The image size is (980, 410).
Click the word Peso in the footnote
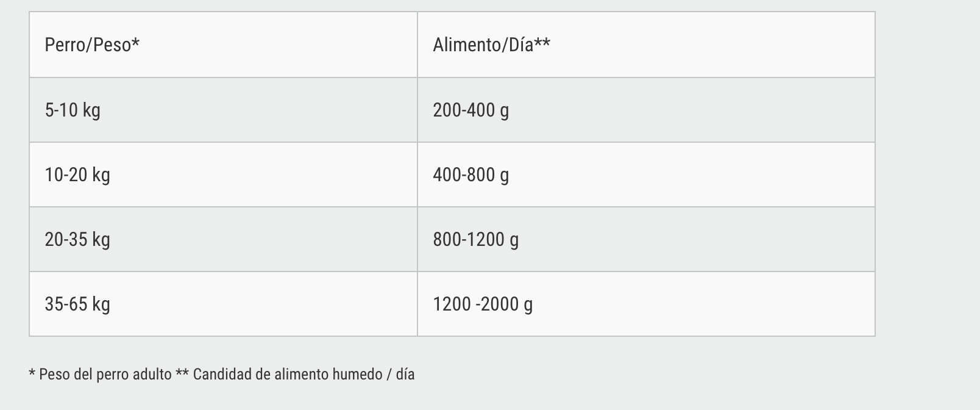click(54, 375)
